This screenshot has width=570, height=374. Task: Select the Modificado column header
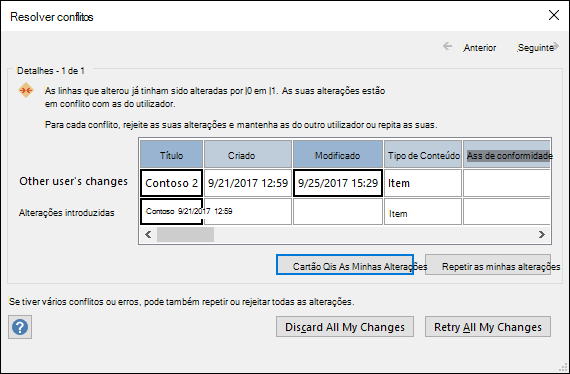[x=338, y=154]
